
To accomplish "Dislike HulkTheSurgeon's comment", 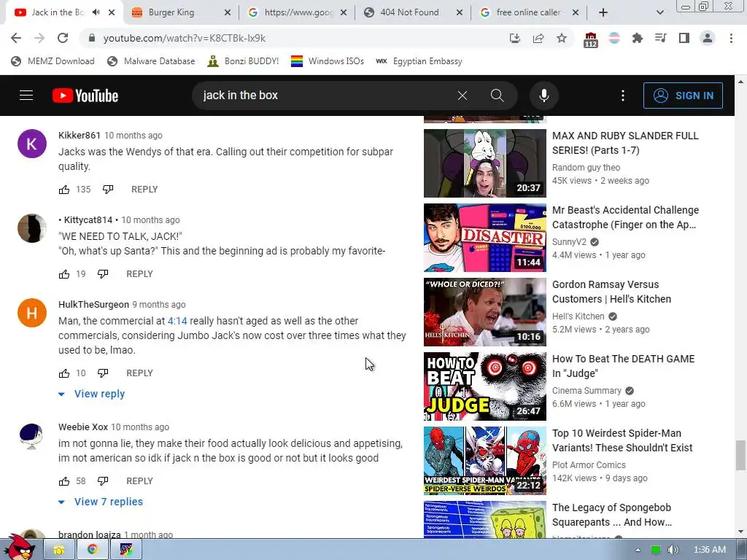I will click(103, 373).
